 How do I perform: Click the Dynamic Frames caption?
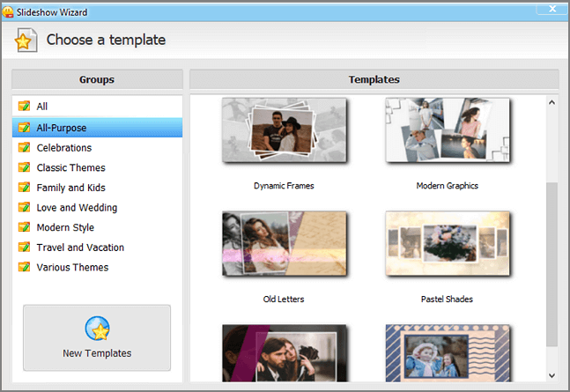(284, 186)
